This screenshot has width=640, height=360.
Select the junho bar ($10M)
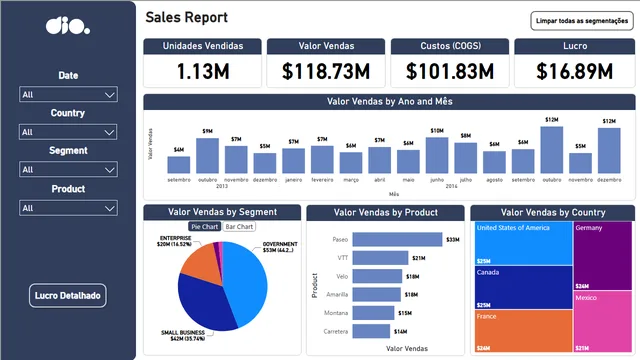pos(437,156)
